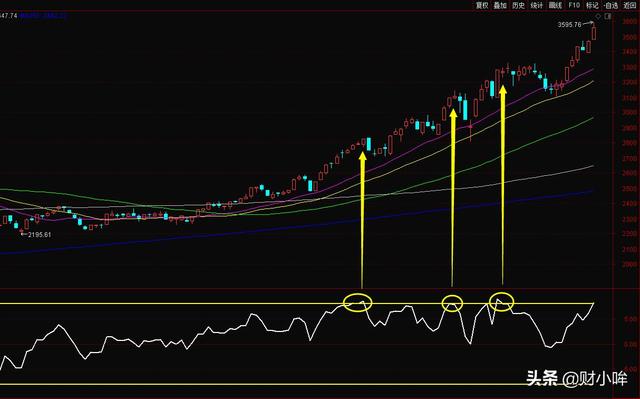Viewport: 640px width, 399px height.
Task: Activate the 画线 drawing tool
Action: [x=555, y=5]
